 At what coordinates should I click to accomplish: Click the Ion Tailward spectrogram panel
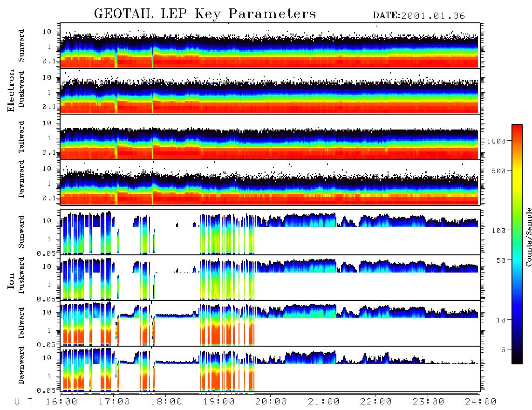point(270,323)
